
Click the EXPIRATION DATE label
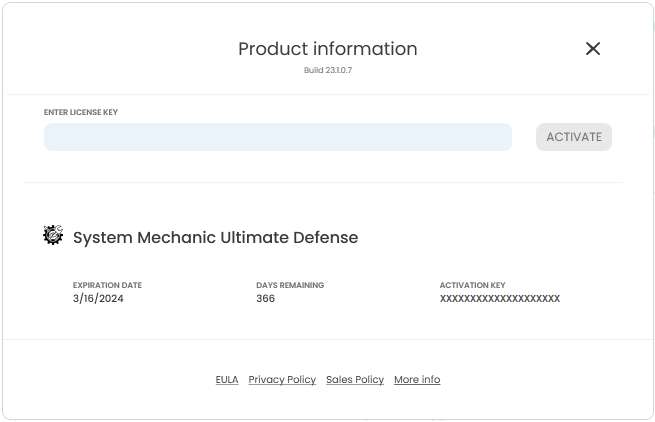[x=107, y=285]
